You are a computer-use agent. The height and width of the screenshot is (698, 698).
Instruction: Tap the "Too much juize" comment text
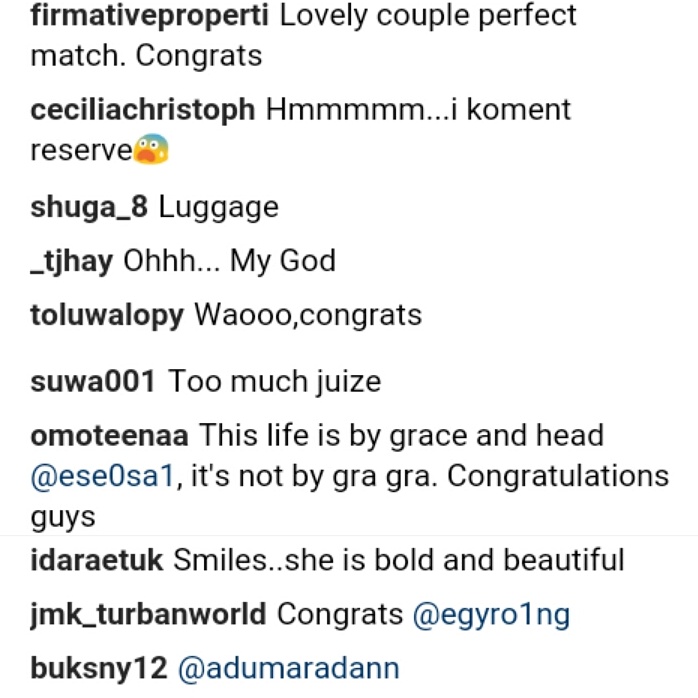[x=275, y=382]
